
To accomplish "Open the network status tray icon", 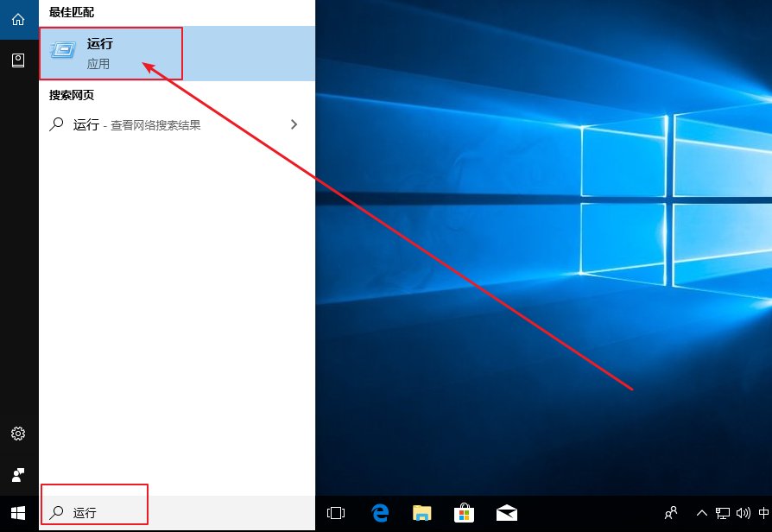I will pyautogui.click(x=723, y=513).
